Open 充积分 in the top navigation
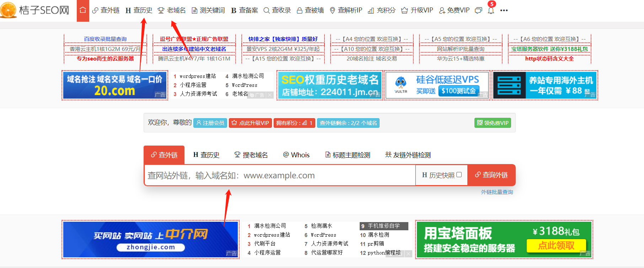This screenshot has height=268, width=644. 382,10
